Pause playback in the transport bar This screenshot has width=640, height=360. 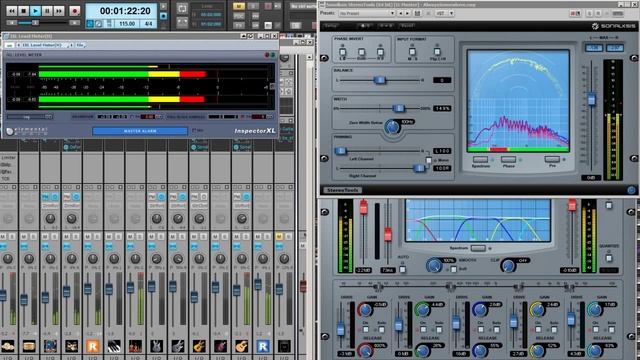47,11
